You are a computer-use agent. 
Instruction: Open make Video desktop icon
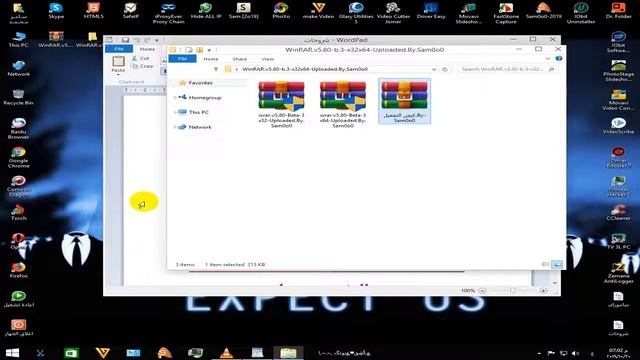(x=318, y=11)
